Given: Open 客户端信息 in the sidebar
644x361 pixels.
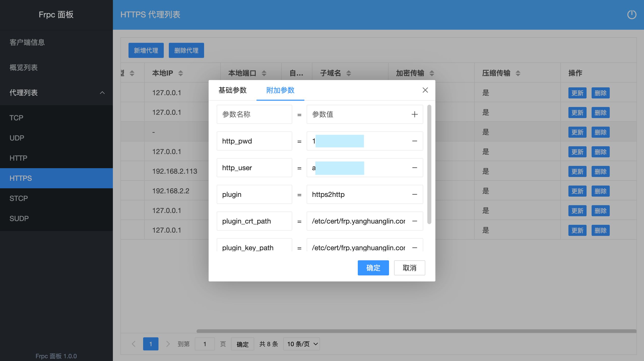Looking at the screenshot, I should [27, 42].
